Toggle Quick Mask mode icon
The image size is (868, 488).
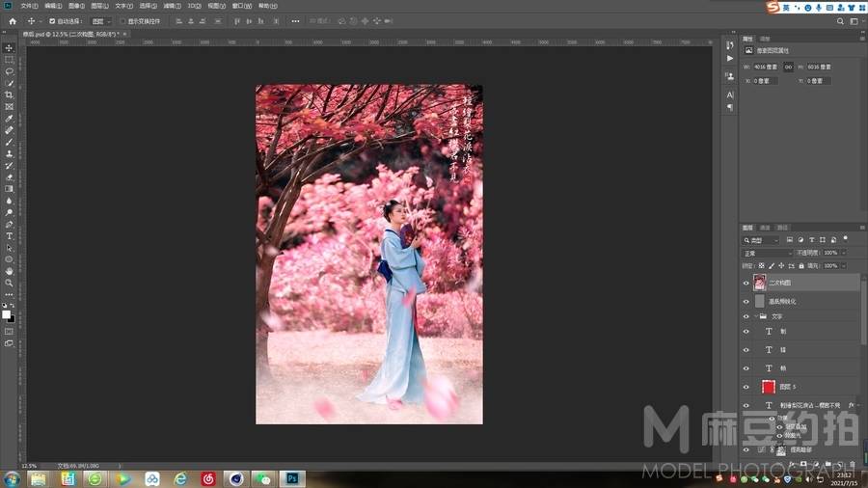9,332
